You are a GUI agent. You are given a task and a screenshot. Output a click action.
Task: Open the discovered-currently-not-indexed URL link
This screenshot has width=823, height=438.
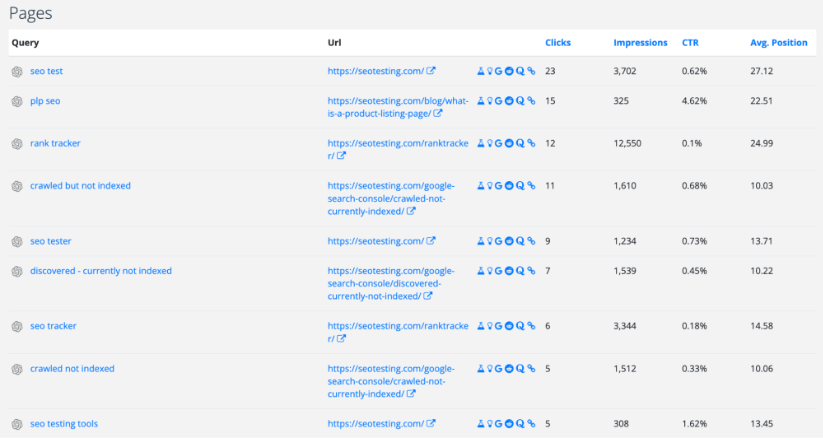coord(390,283)
